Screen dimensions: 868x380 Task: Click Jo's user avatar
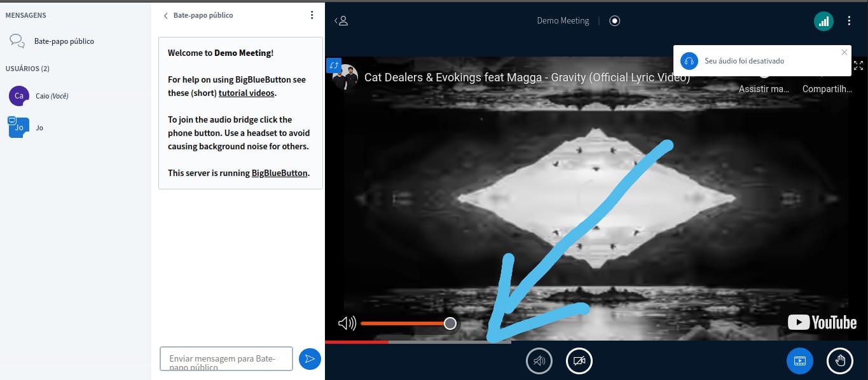click(19, 128)
